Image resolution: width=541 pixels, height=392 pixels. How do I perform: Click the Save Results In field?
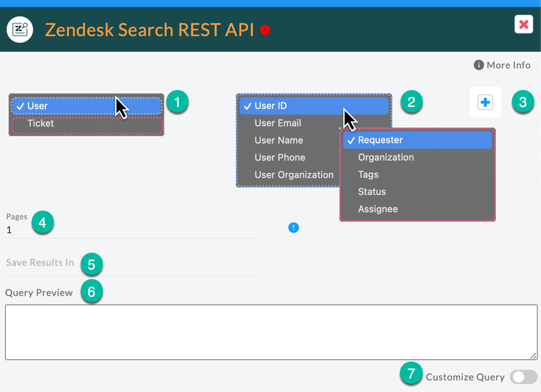click(132, 263)
